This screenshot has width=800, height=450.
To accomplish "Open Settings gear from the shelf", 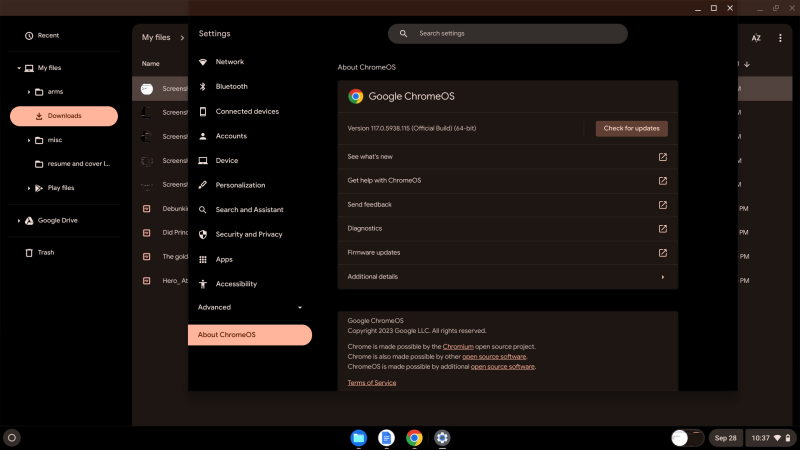I will [x=442, y=438].
